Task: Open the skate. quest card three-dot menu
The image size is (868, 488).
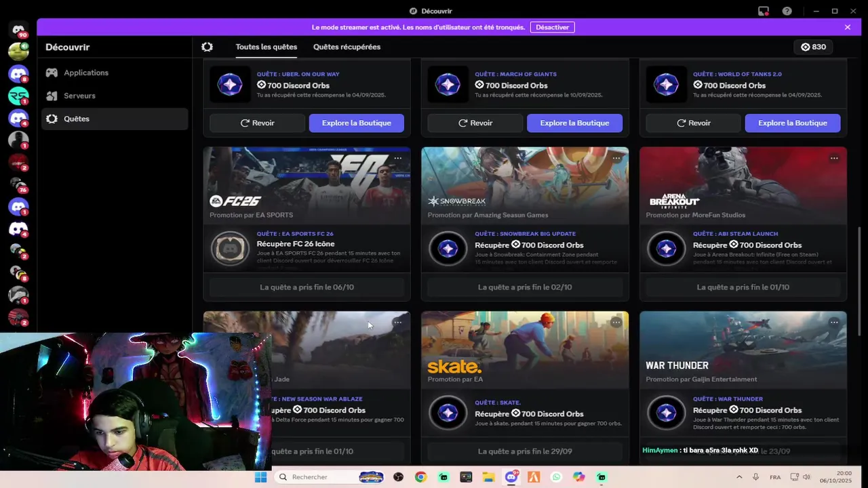Action: pos(616,323)
